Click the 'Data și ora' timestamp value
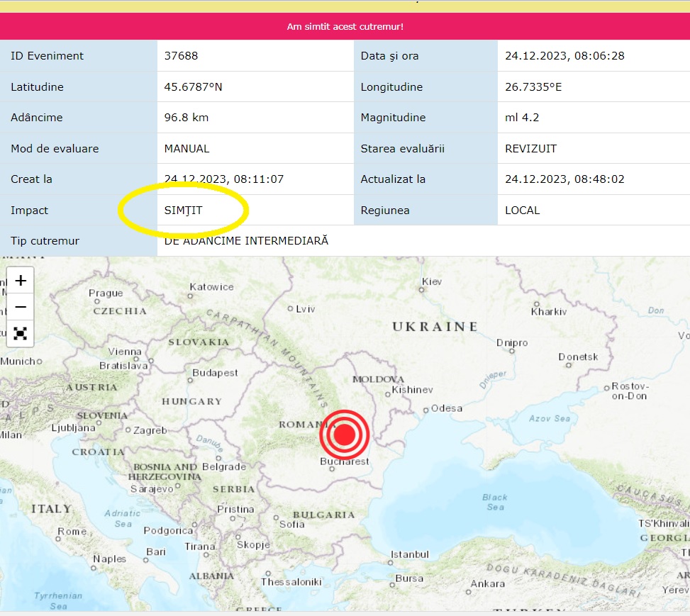690x616 pixels. pos(564,56)
